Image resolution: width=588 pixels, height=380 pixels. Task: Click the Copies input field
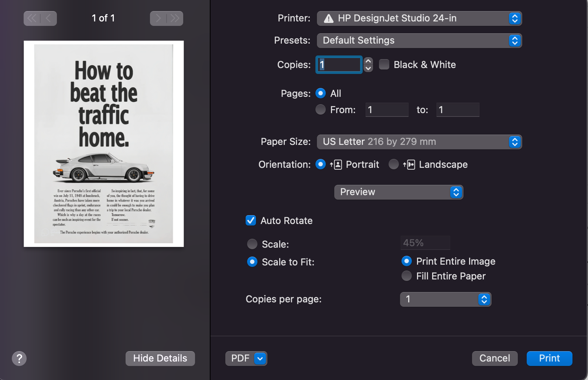point(339,65)
